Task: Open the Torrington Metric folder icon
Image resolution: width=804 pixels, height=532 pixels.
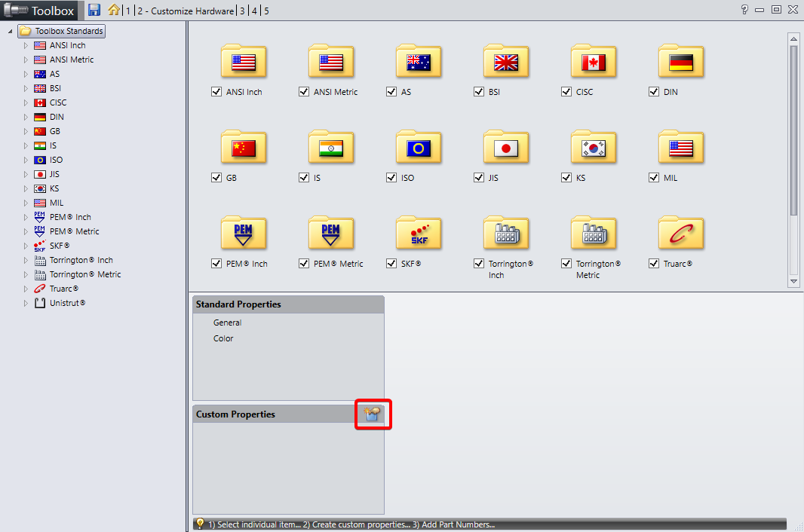Action: 594,233
